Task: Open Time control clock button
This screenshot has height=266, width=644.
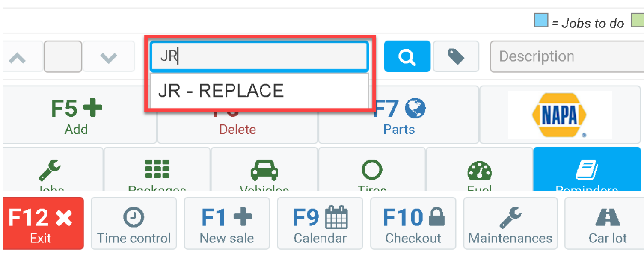Action: coord(134,223)
